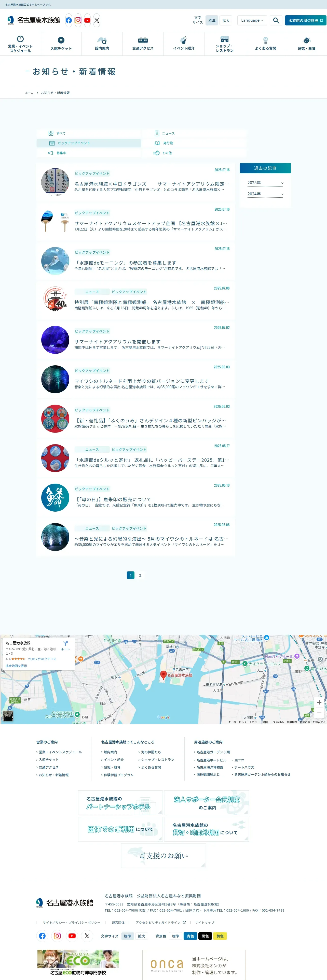The width and height of the screenshot is (327, 980).
Task: Set header font size to 標準
Action: 212,21
